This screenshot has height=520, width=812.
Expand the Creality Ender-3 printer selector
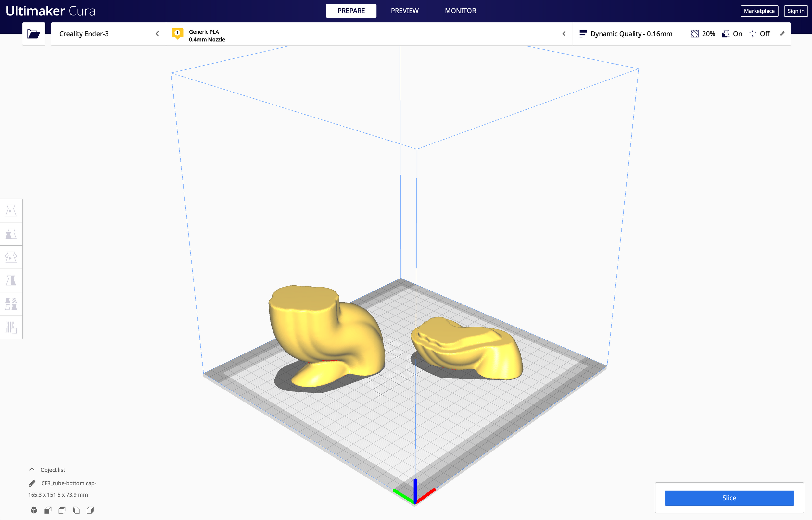(x=108, y=34)
